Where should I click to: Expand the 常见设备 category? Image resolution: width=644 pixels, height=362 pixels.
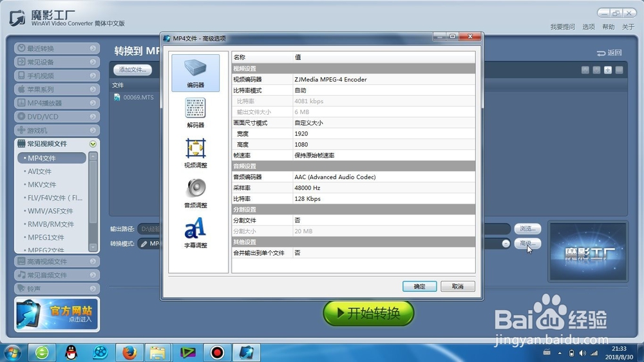coord(57,62)
